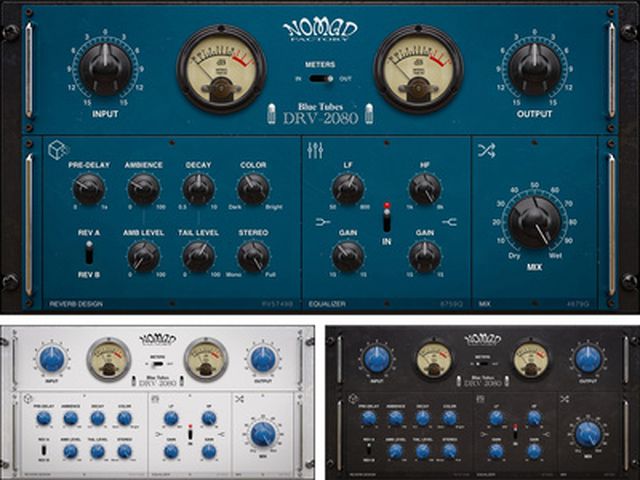This screenshot has height=480, width=640.
Task: Click equalizer icon on the black skin
Action: point(480,399)
